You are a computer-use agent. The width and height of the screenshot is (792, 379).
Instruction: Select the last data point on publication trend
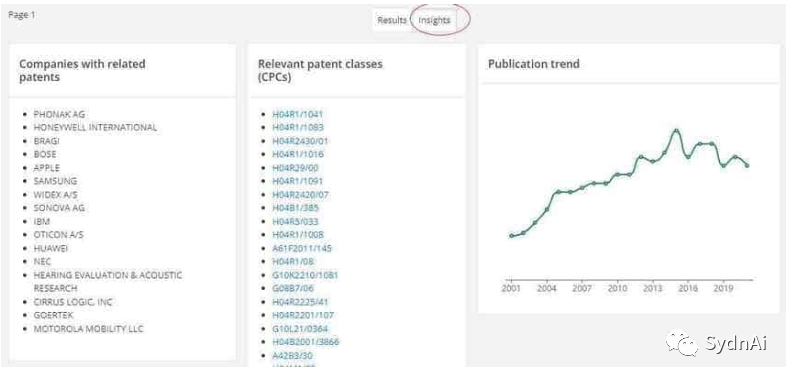point(747,166)
